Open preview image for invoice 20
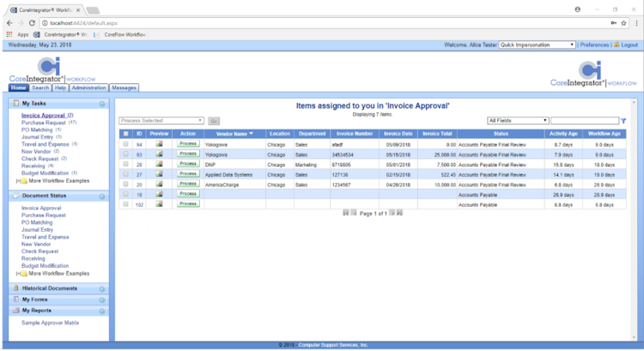This screenshot has height=351, width=644. pyautogui.click(x=159, y=184)
